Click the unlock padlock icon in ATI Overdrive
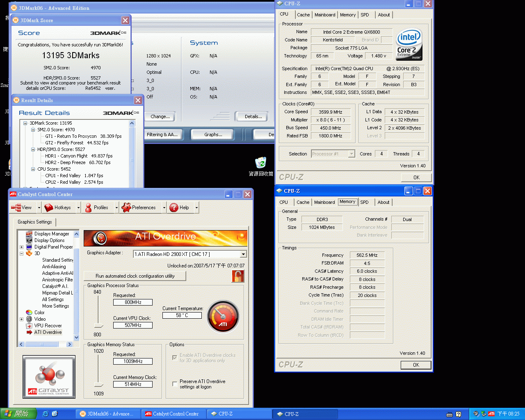This screenshot has width=525, height=420. click(x=237, y=276)
